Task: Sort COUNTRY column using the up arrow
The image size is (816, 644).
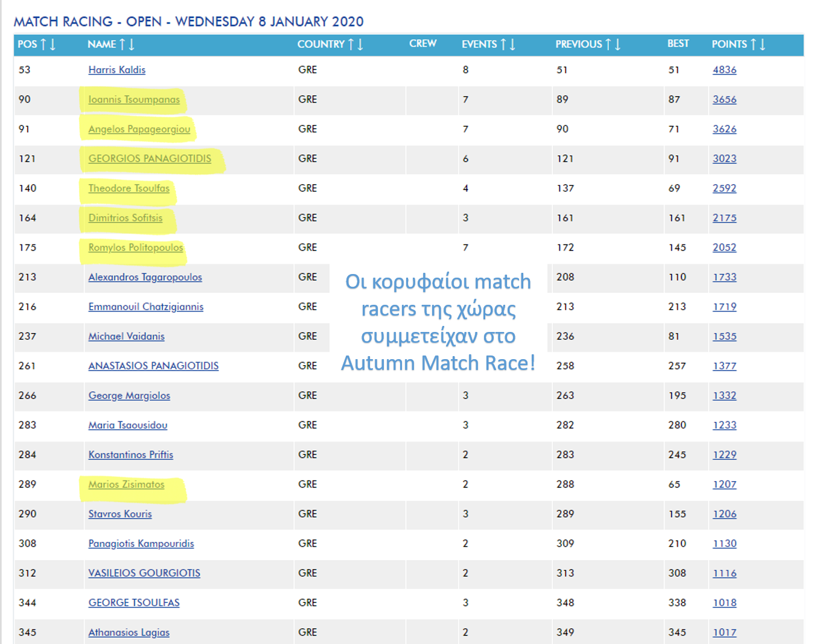Action: click(351, 45)
